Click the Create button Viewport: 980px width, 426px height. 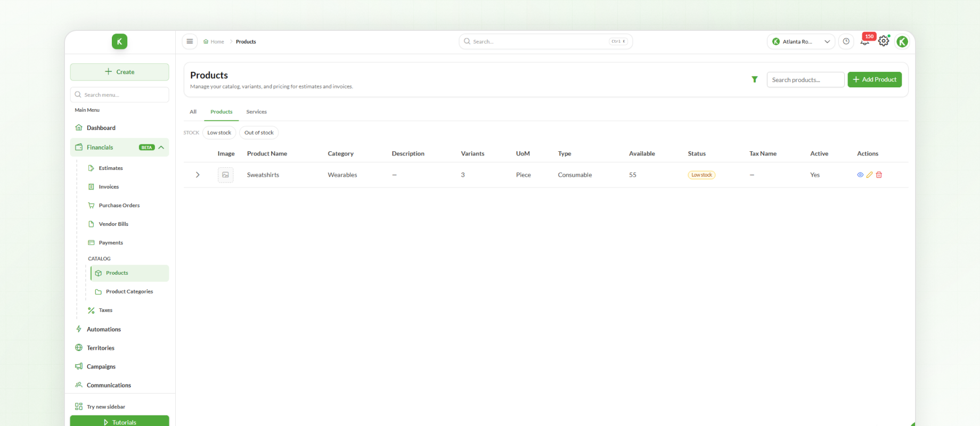119,72
